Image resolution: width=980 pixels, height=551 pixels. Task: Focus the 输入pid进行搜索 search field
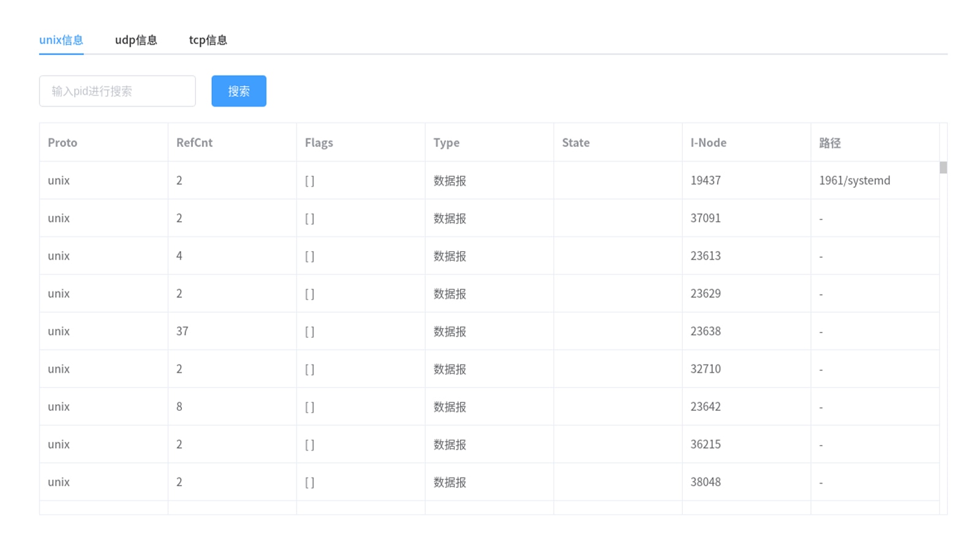point(118,91)
